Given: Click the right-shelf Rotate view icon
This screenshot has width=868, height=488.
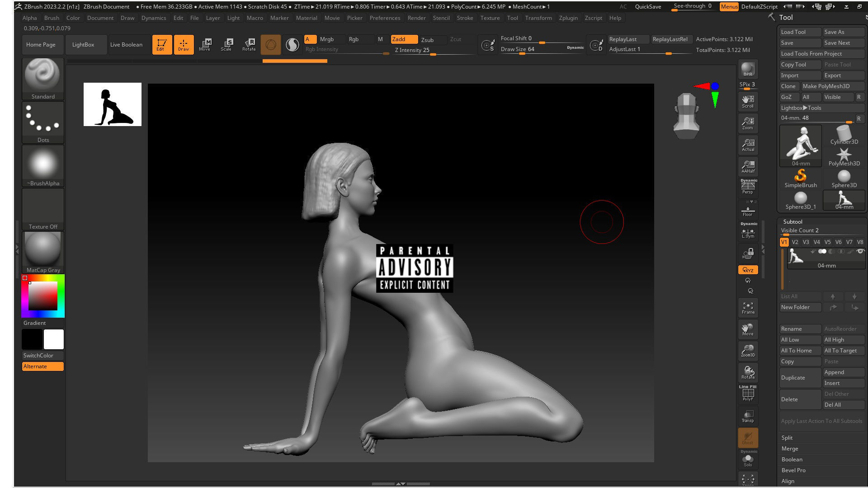Looking at the screenshot, I should [748, 372].
